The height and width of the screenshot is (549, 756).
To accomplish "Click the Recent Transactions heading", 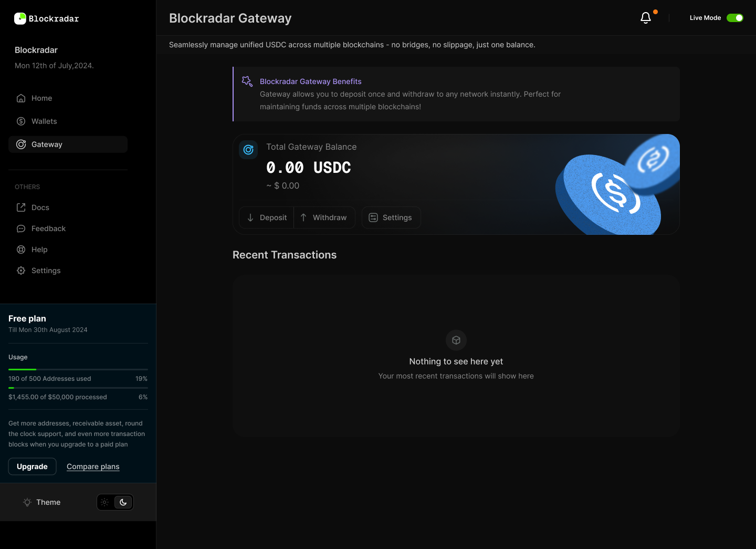I will click(x=285, y=255).
